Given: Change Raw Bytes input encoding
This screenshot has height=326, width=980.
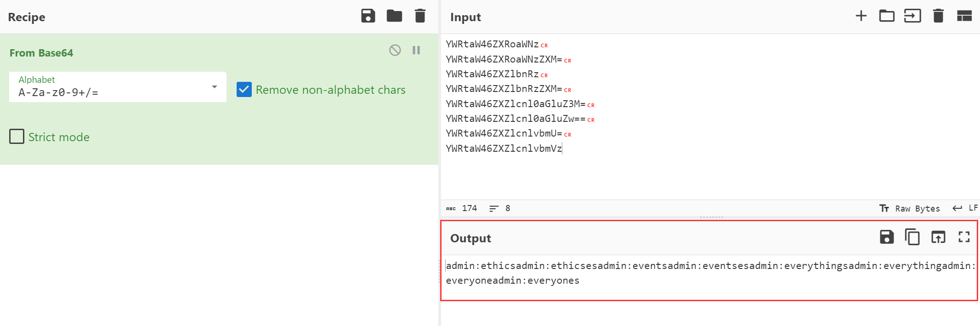Looking at the screenshot, I should click(911, 208).
